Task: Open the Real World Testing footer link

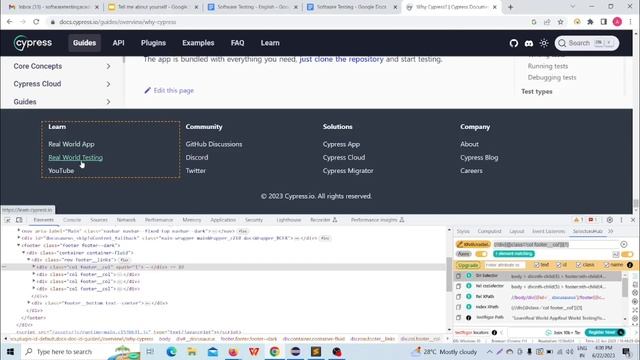Action: pos(76,157)
